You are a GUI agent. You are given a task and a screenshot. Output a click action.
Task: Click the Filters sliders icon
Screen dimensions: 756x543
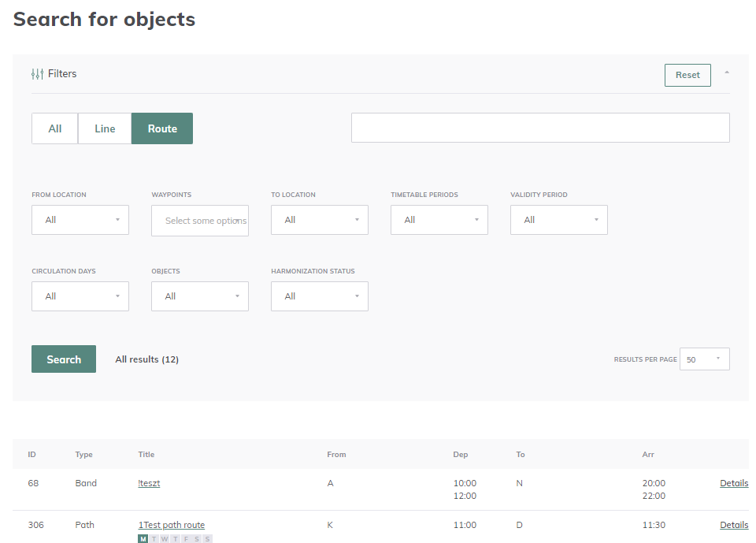point(37,74)
